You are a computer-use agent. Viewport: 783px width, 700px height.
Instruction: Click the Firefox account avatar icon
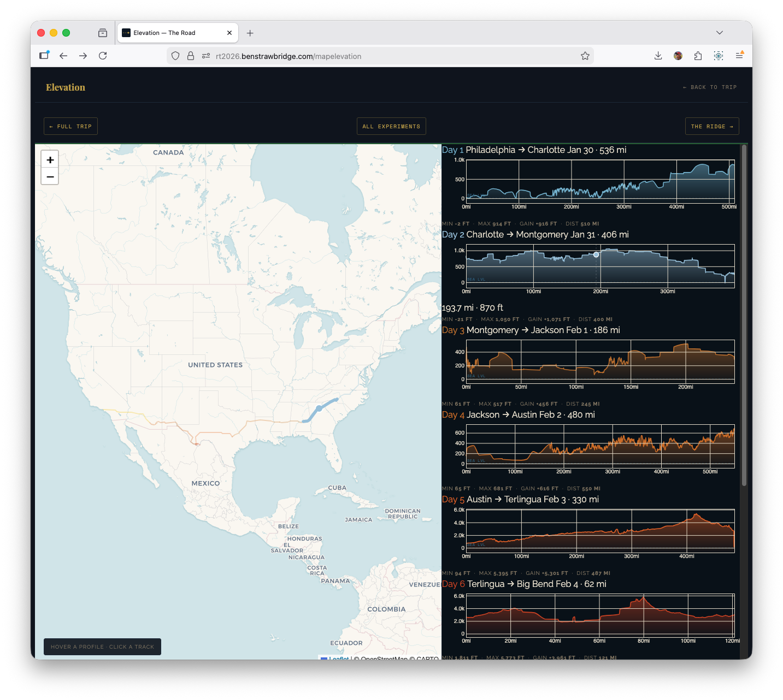coord(678,56)
